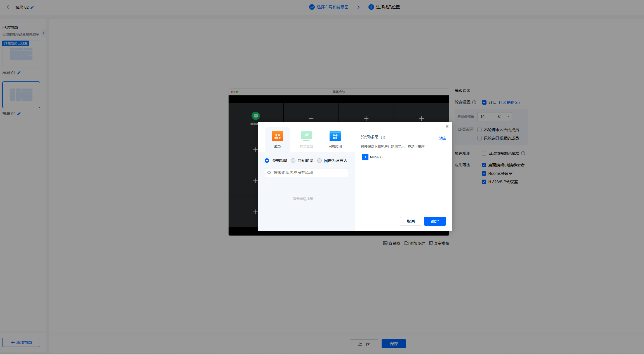Click the member search input field
This screenshot has height=355, width=644.
coord(309,173)
